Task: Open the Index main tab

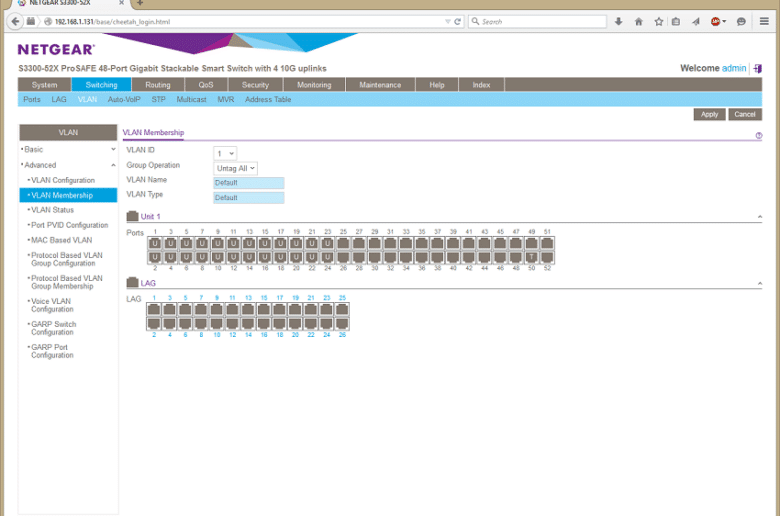Action: (481, 85)
